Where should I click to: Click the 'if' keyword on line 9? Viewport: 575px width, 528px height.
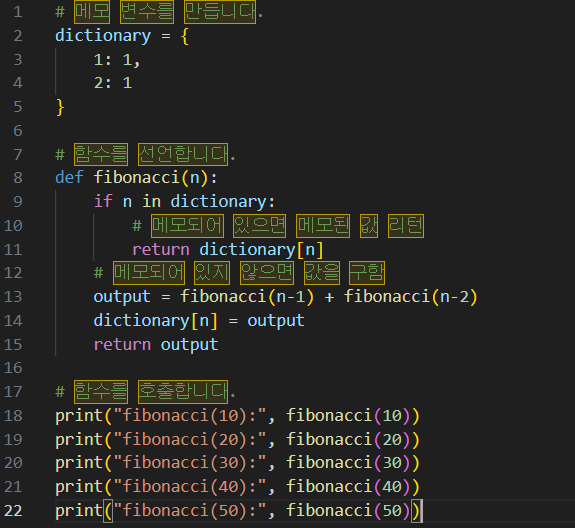103,201
